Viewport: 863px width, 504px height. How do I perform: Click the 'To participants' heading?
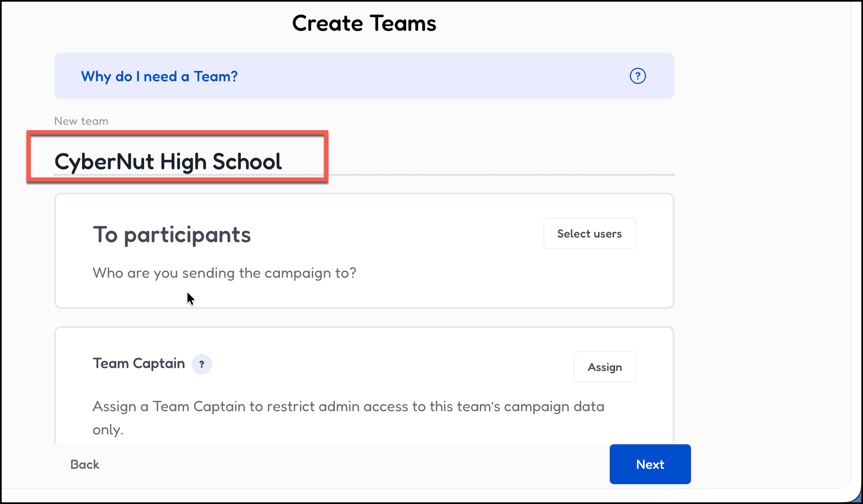(172, 235)
